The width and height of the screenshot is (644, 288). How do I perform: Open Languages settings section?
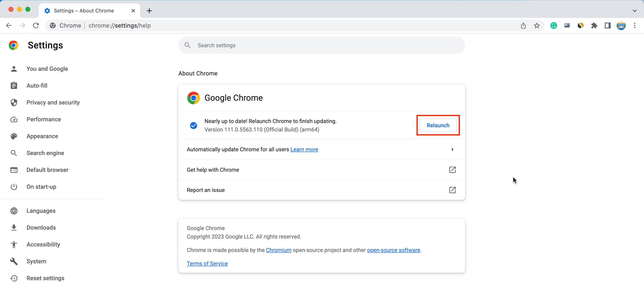41,210
